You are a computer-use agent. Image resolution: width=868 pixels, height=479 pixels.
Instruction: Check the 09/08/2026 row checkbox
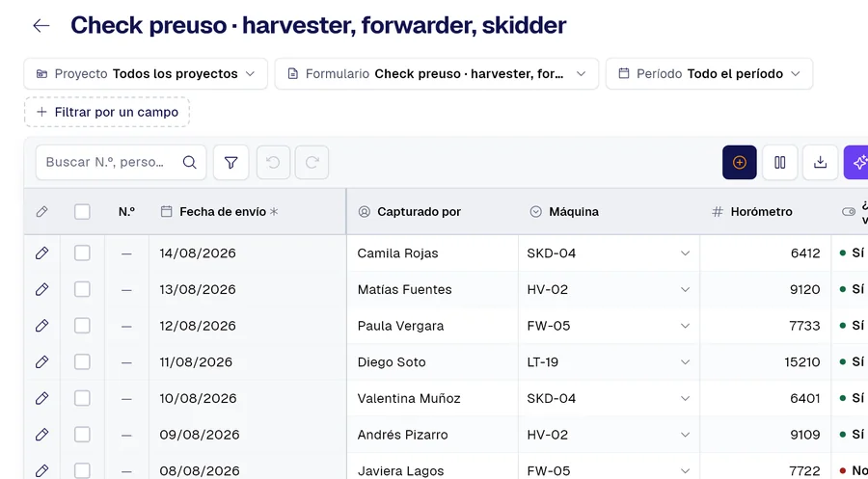click(82, 435)
